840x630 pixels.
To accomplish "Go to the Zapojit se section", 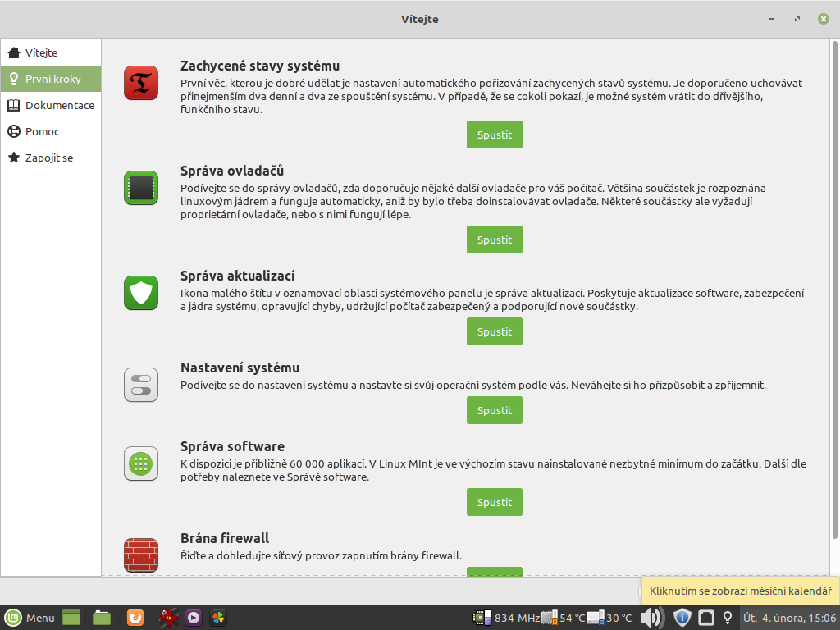I will coord(49,157).
